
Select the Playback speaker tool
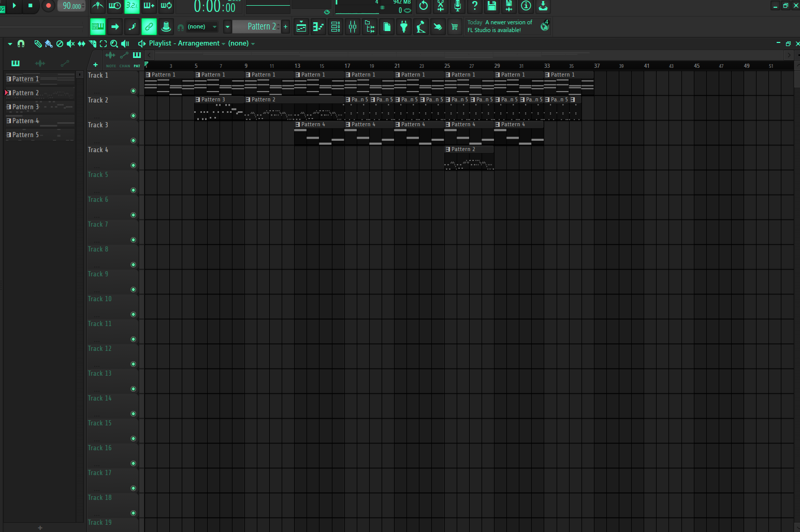point(125,44)
